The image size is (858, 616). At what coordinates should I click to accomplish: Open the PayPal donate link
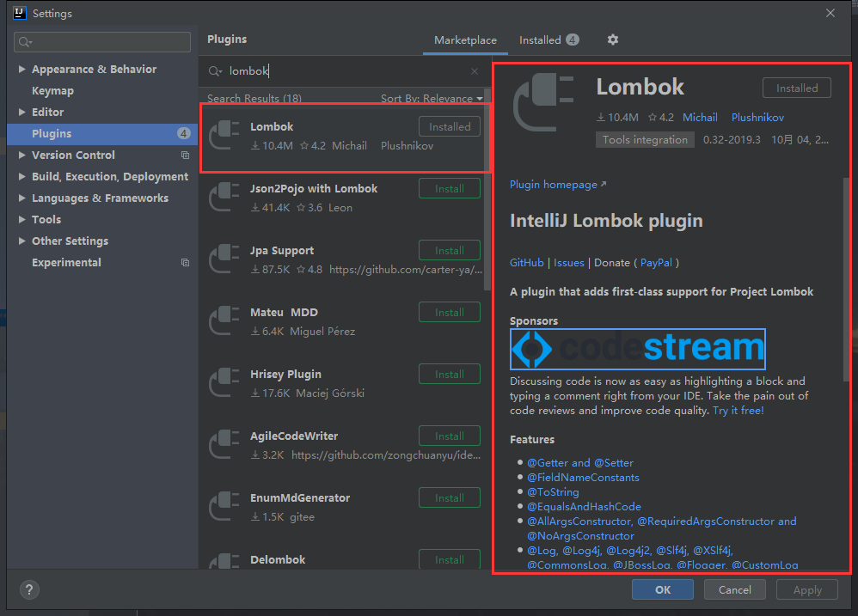(x=656, y=263)
